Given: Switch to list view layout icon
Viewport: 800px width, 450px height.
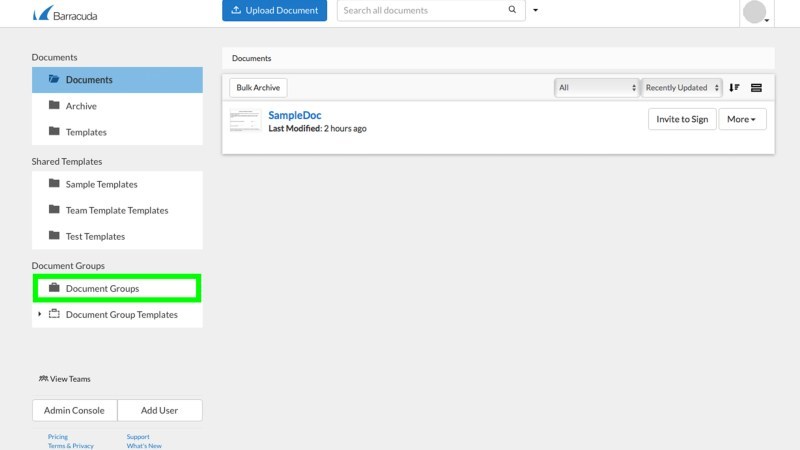Looking at the screenshot, I should (756, 88).
